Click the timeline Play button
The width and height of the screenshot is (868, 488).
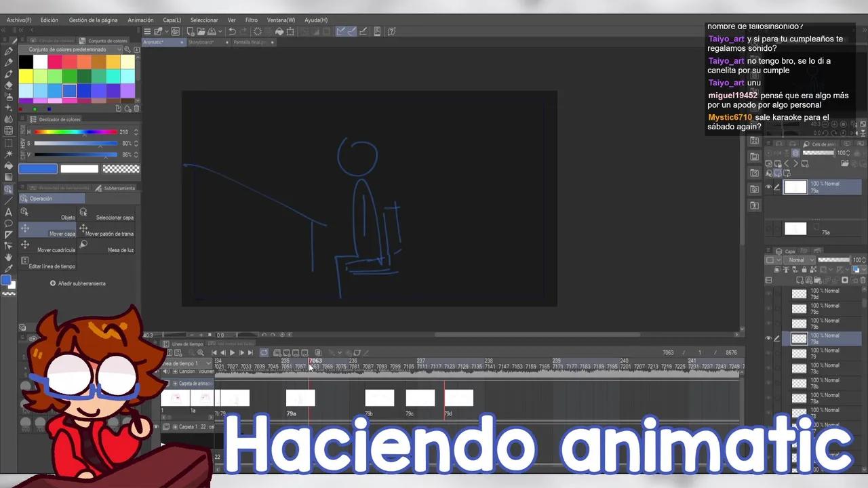pos(233,352)
